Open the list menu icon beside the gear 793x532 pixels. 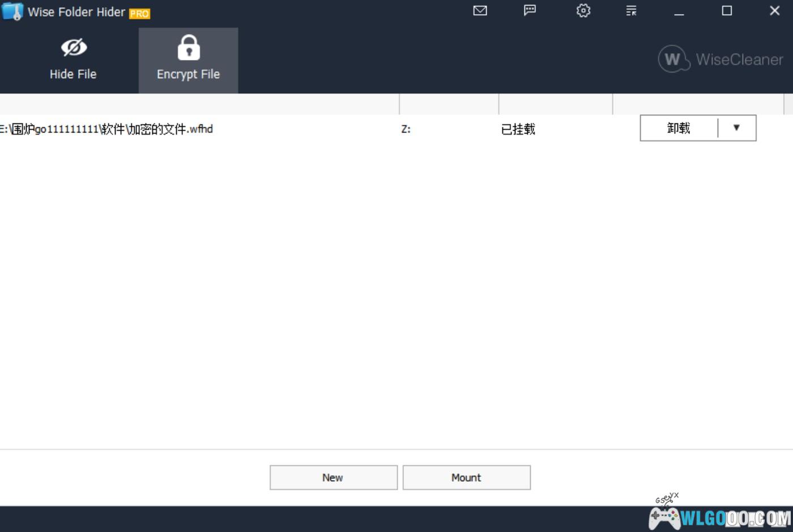click(631, 11)
